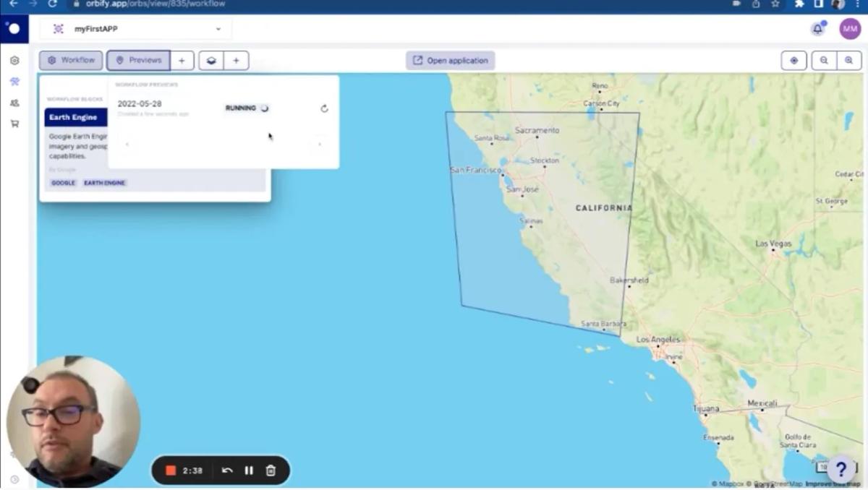Image resolution: width=868 pixels, height=490 pixels.
Task: Stop the screen recording
Action: tap(171, 470)
